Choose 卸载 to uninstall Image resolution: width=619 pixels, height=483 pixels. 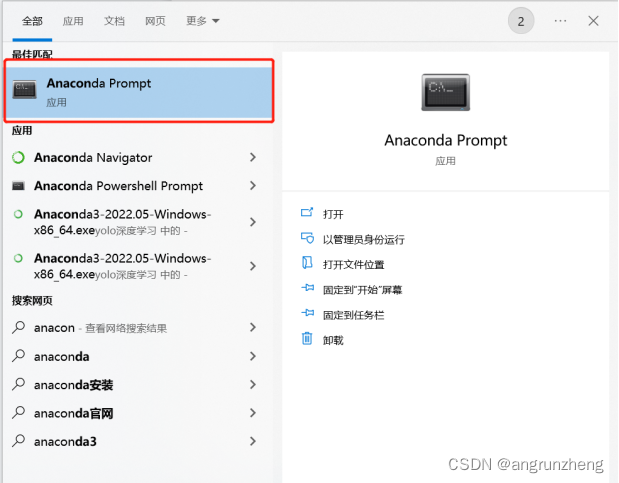click(x=333, y=340)
